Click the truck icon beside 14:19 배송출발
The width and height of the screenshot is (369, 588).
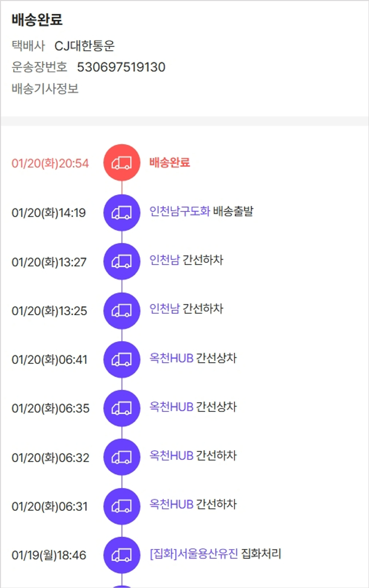point(122,213)
